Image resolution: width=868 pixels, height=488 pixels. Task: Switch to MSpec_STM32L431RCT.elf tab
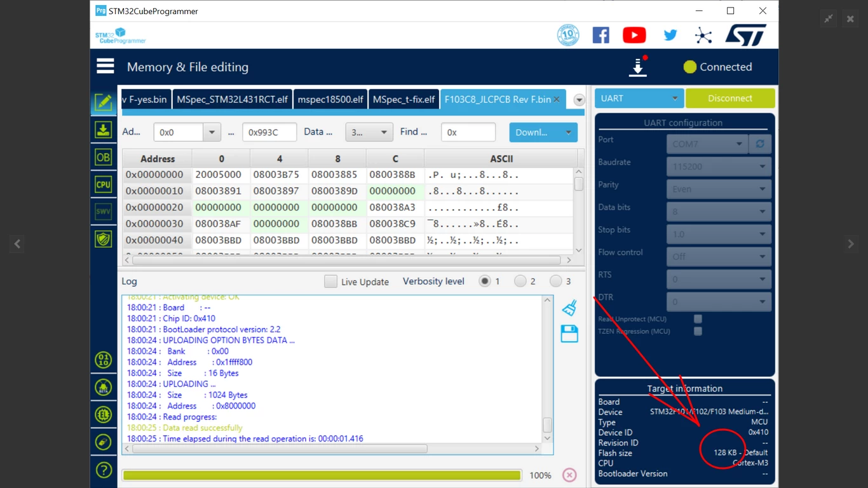pyautogui.click(x=233, y=99)
